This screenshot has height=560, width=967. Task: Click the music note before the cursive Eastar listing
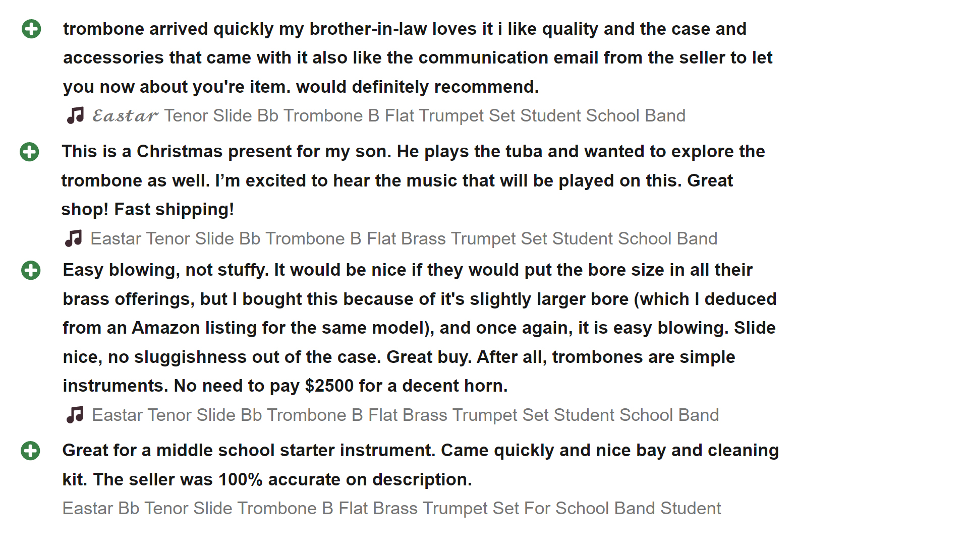coord(76,116)
